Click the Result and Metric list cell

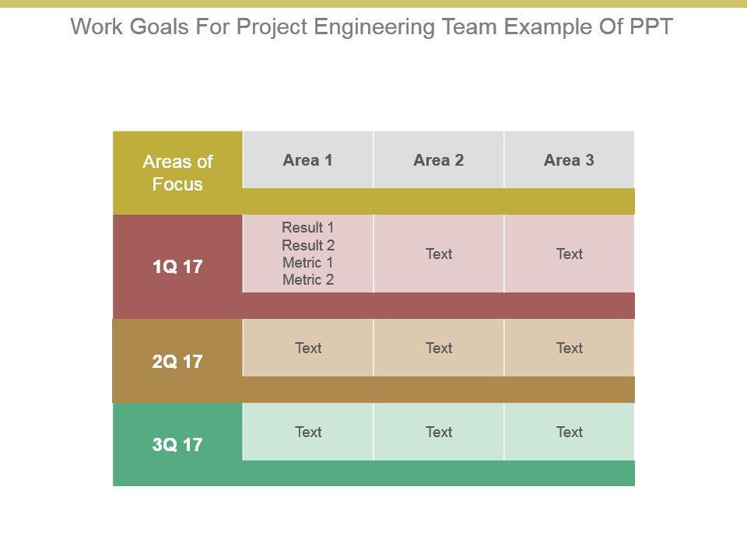tap(308, 254)
